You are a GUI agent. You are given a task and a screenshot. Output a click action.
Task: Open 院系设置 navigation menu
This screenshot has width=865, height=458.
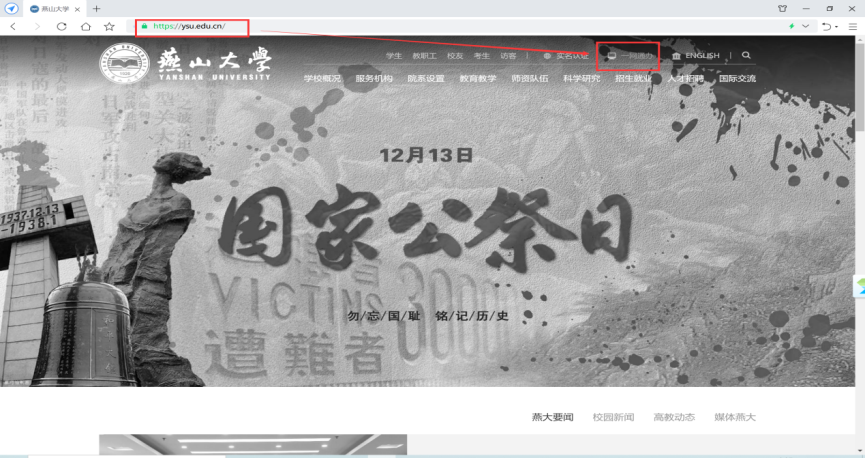point(426,78)
